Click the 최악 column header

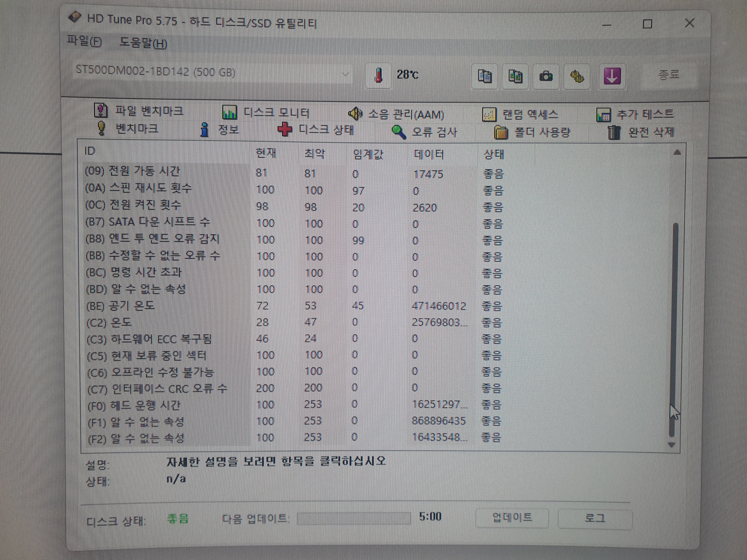tap(314, 154)
